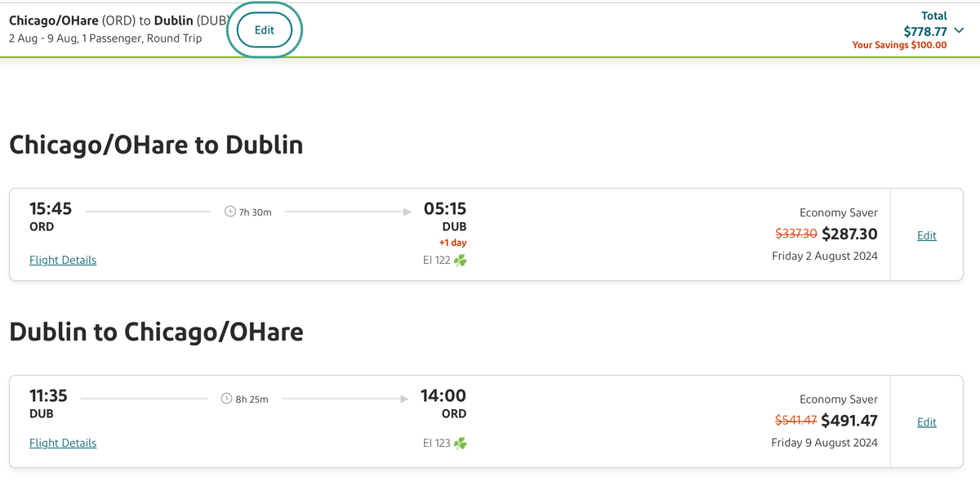Edit the return flight on 9 August
Viewport: 980px width, 486px height.
click(926, 421)
